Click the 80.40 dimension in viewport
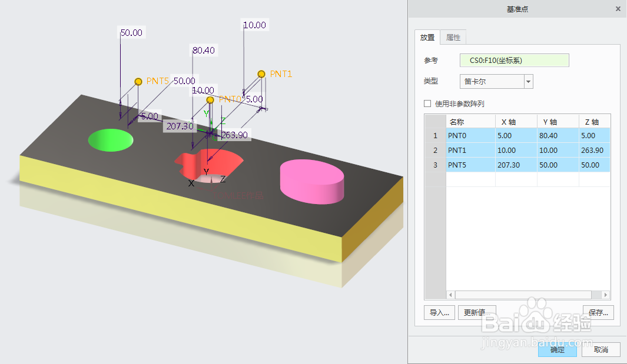627x364 pixels. [204, 51]
